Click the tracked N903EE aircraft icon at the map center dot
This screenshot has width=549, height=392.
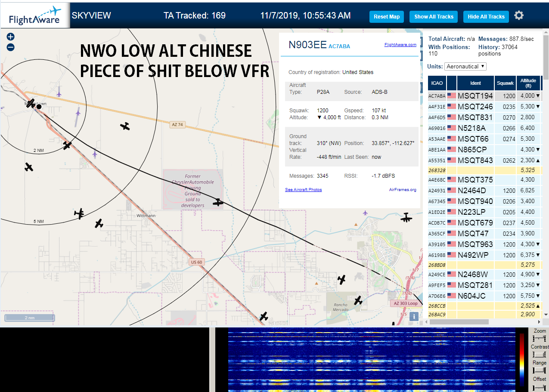(31, 103)
